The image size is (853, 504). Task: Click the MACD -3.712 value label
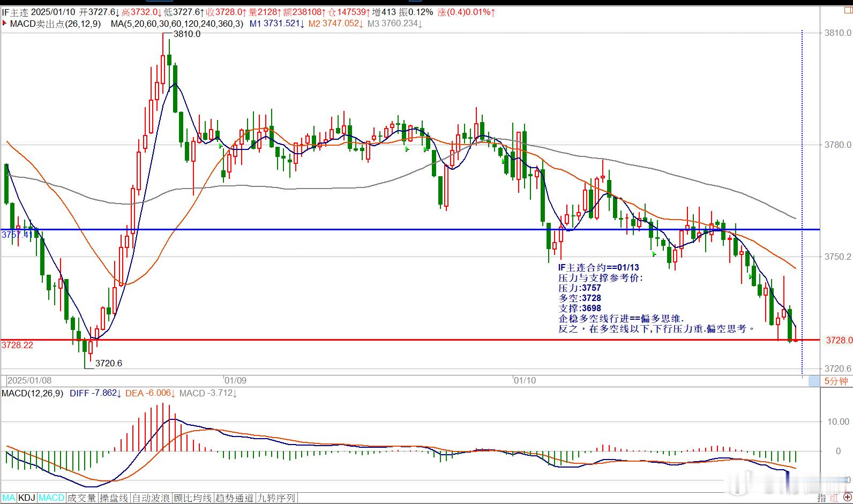click(208, 393)
